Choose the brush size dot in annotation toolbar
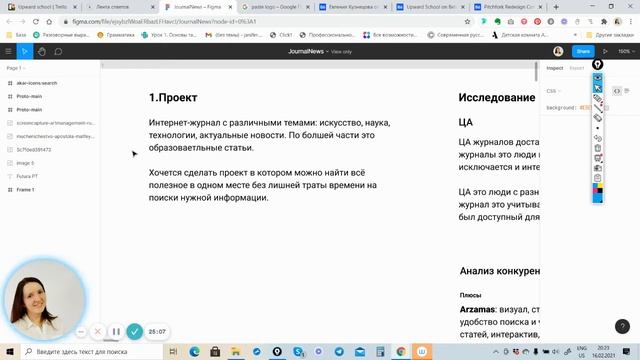This screenshot has height=360, width=640. (598, 128)
